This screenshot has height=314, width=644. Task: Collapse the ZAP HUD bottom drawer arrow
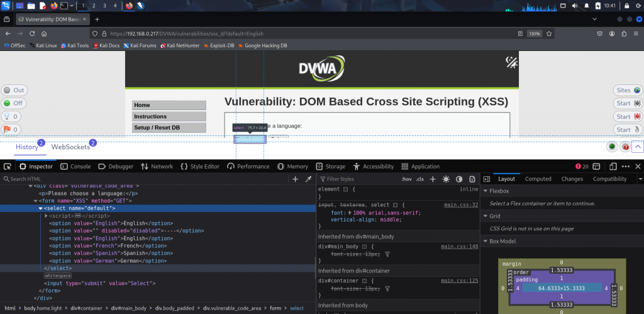[x=638, y=147]
